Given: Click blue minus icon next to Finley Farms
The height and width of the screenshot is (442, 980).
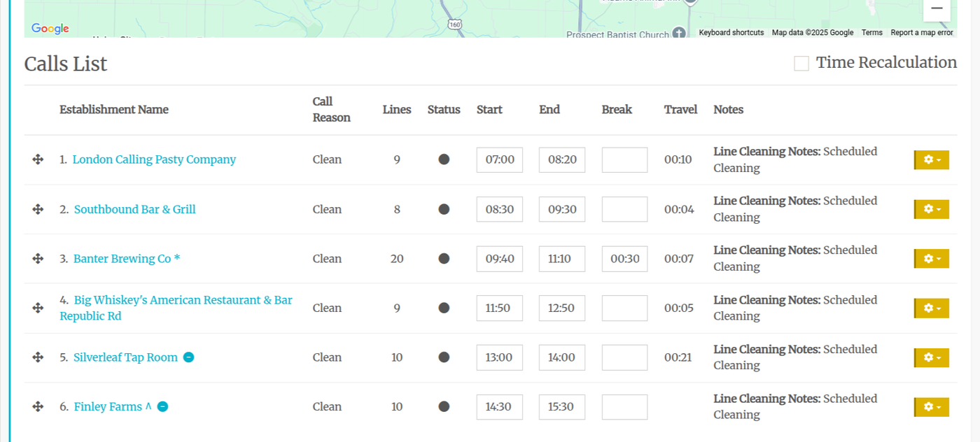Looking at the screenshot, I should pyautogui.click(x=162, y=406).
